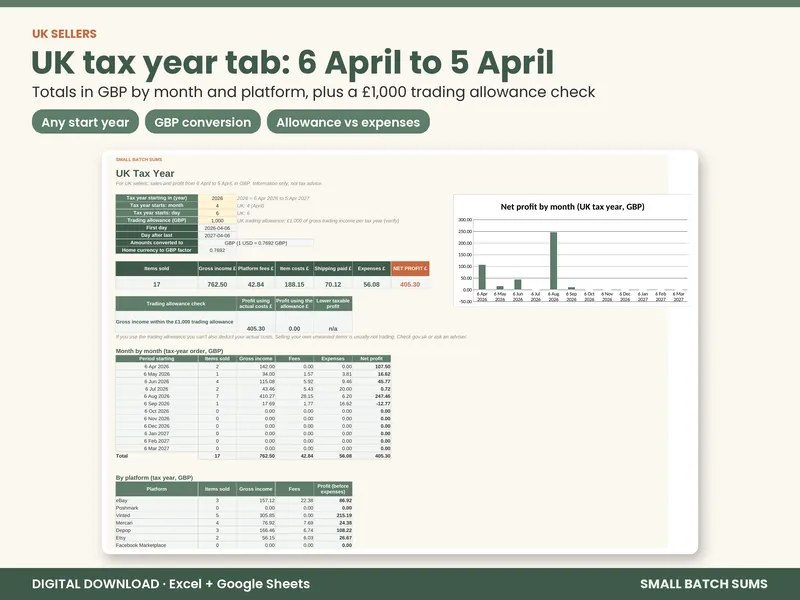Image resolution: width=800 pixels, height=600 pixels.
Task: Click the orange net profit value '405.30'
Action: [410, 284]
